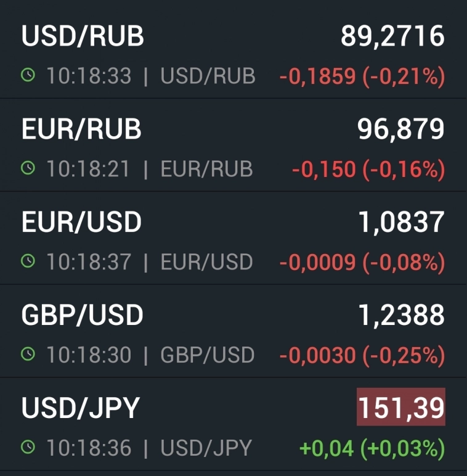Click the clock icon beside 10:18:37
Screen dimensions: 467x476
pos(28,261)
